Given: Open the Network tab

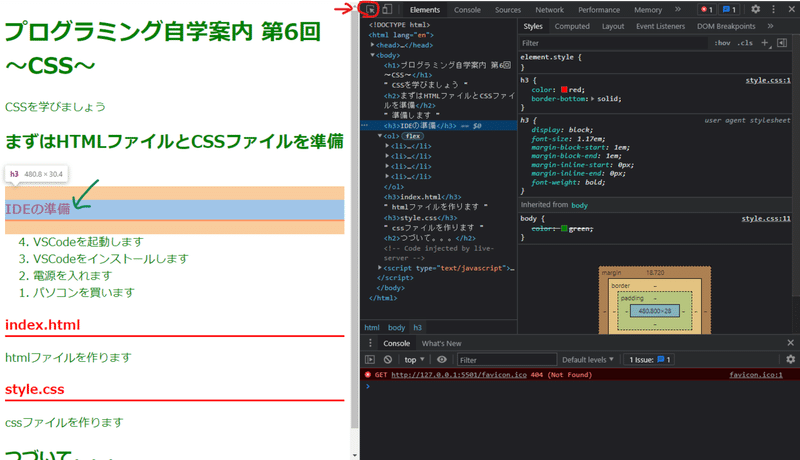Looking at the screenshot, I should coord(549,10).
